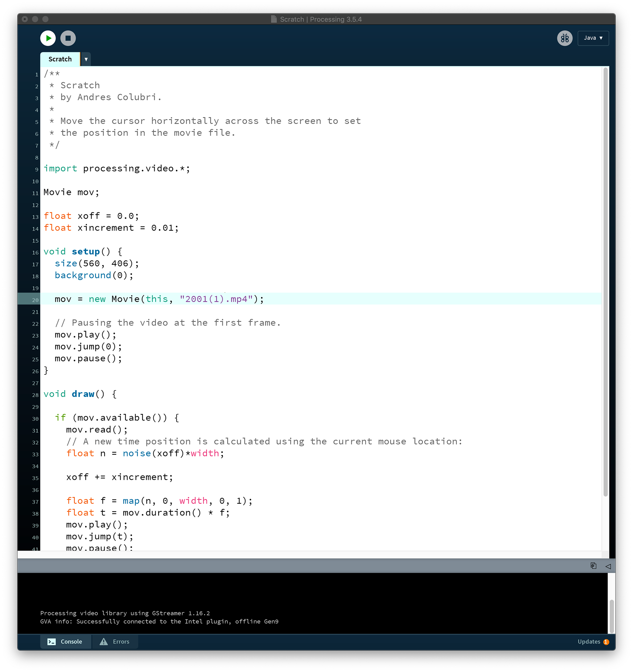Open the Updates notification
This screenshot has height=672, width=633.
(593, 641)
